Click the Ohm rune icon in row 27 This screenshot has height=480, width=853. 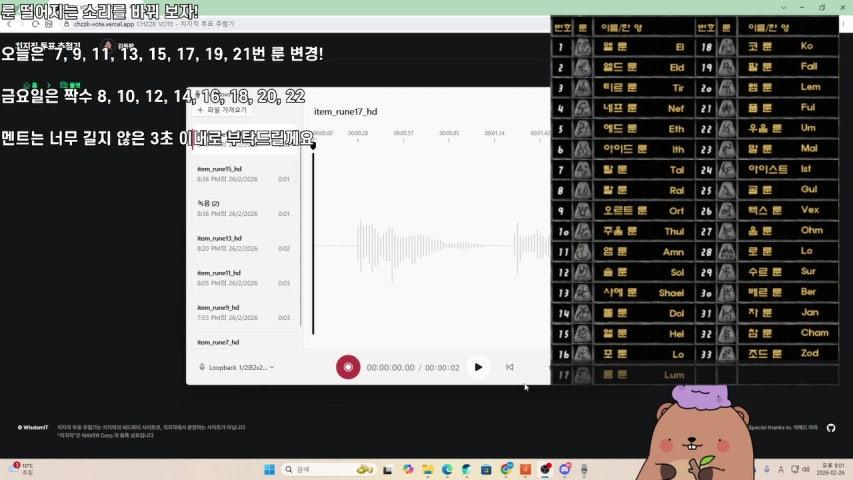[726, 231]
